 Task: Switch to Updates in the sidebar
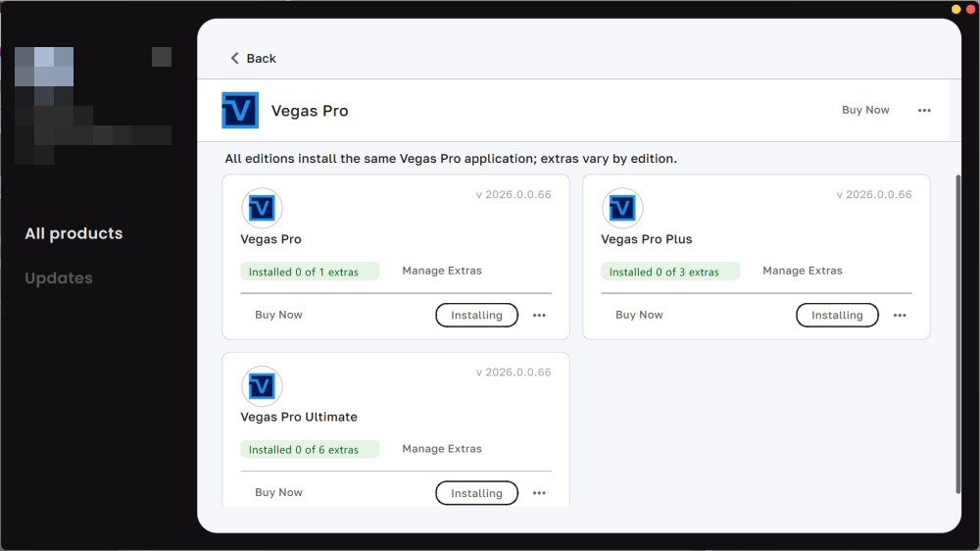[59, 278]
